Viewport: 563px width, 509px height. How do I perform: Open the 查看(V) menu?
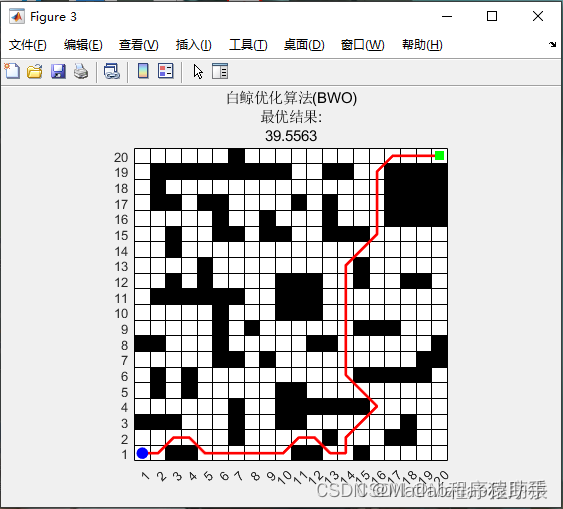point(139,45)
